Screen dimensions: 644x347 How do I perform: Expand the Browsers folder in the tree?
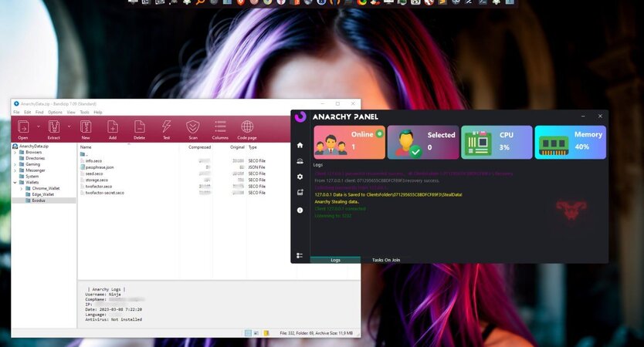point(15,152)
